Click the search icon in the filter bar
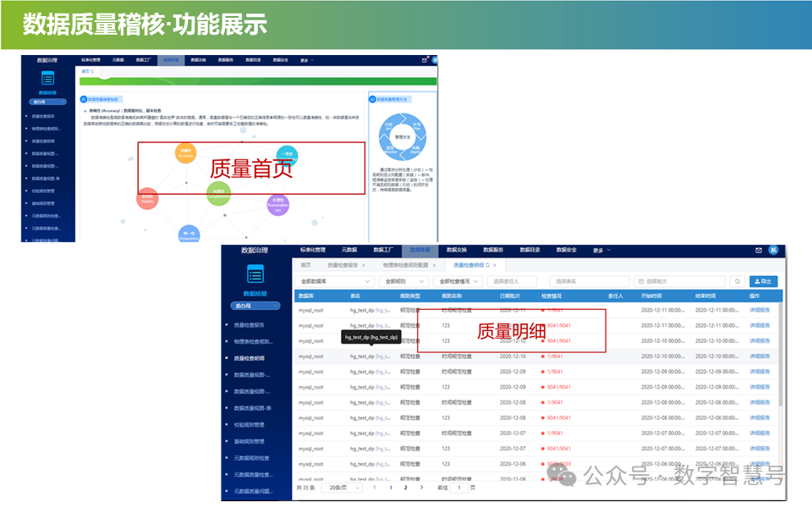 pyautogui.click(x=738, y=283)
